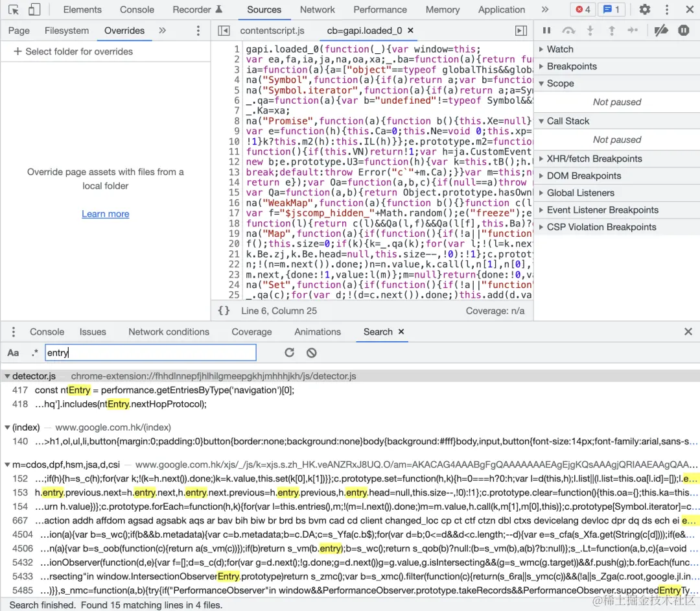Click Select folder for overrides
This screenshot has height=611, width=700.
73,51
